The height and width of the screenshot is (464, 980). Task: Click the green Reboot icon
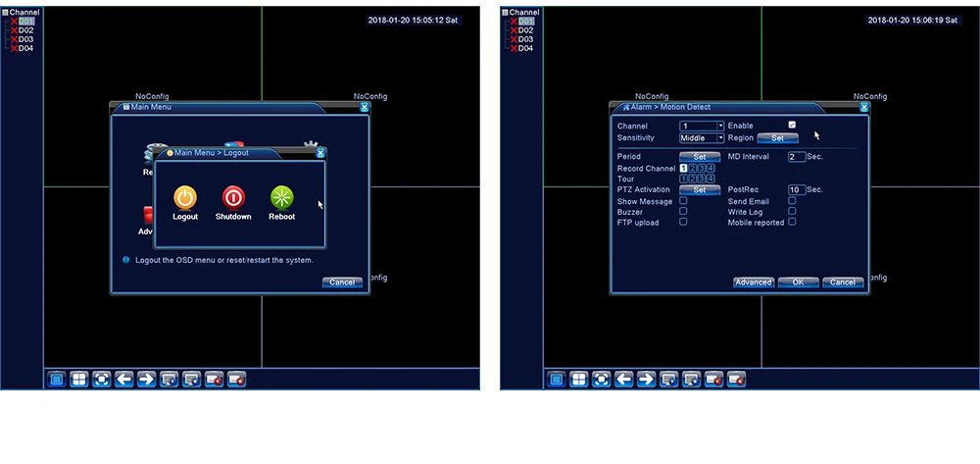(282, 197)
